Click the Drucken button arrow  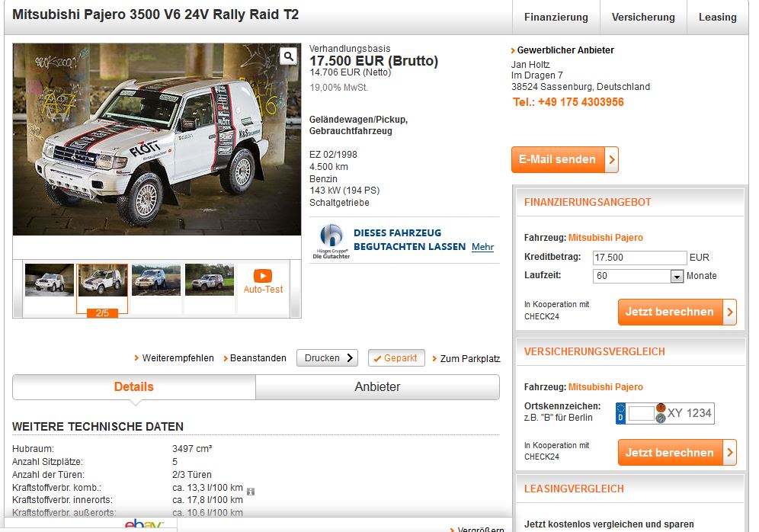[350, 357]
